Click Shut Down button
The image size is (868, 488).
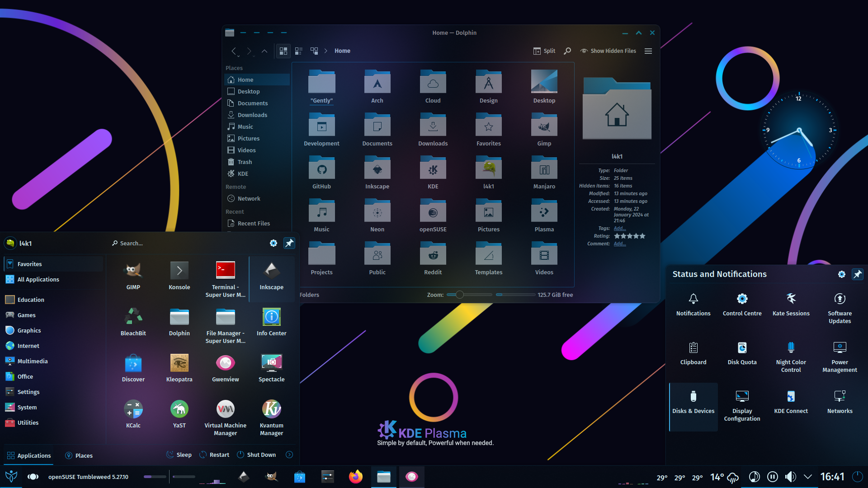[x=256, y=455]
